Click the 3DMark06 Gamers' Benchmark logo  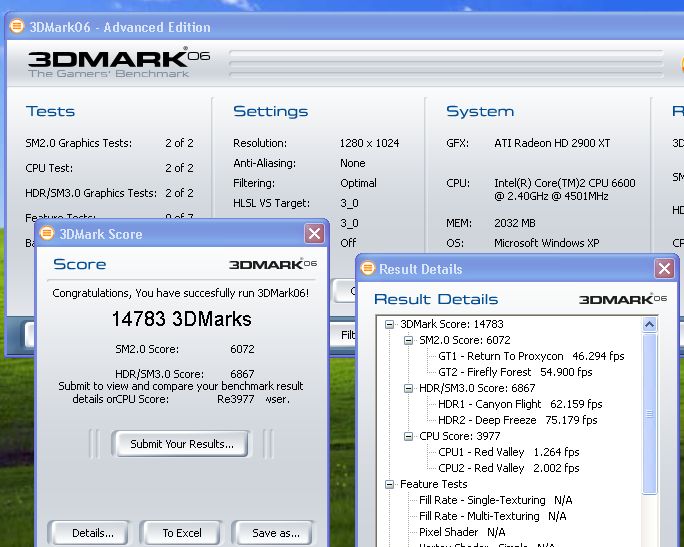tap(119, 63)
